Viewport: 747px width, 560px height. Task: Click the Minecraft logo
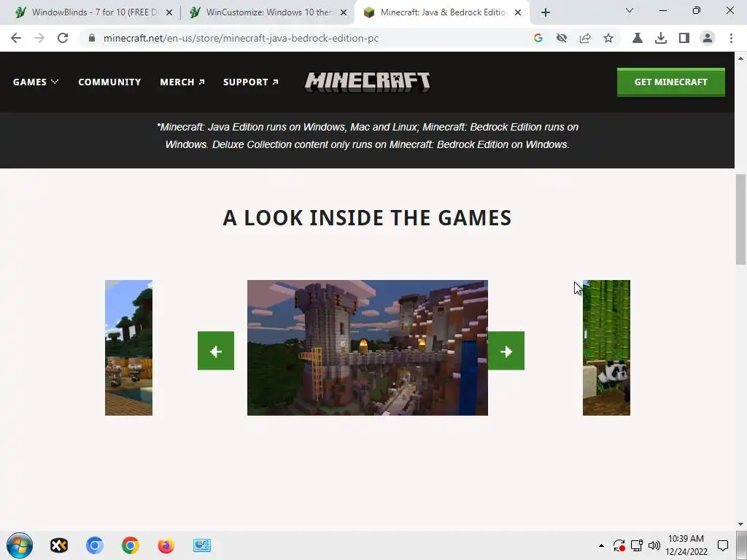(x=368, y=82)
